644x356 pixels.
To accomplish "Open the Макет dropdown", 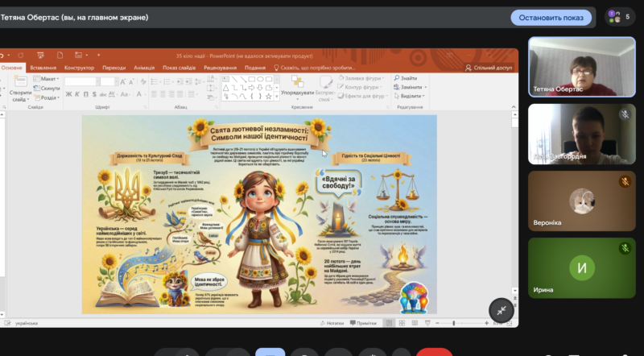I will click(x=48, y=79).
